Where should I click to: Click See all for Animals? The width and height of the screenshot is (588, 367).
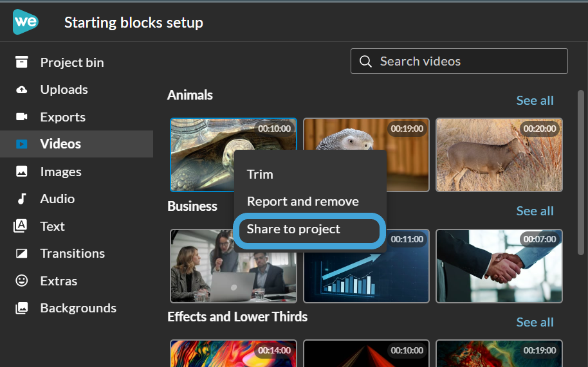pyautogui.click(x=535, y=100)
